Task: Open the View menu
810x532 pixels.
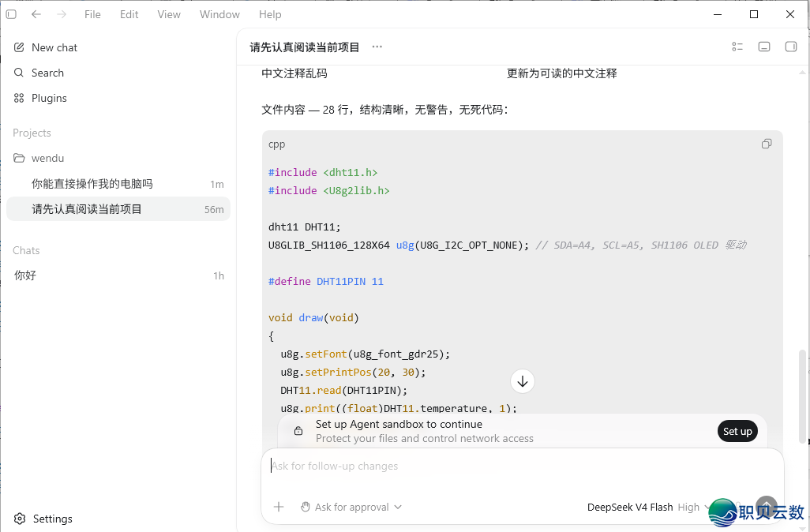Action: click(x=169, y=14)
